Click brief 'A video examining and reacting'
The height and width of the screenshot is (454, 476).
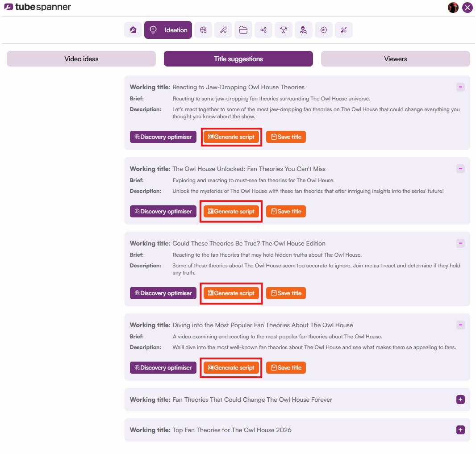coord(277,337)
